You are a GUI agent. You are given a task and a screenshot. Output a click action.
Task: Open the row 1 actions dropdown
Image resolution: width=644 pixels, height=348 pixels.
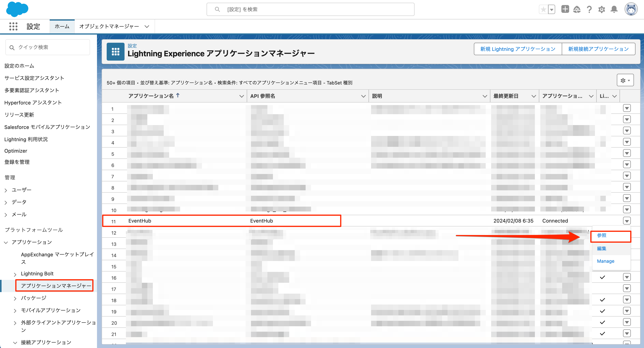[627, 108]
